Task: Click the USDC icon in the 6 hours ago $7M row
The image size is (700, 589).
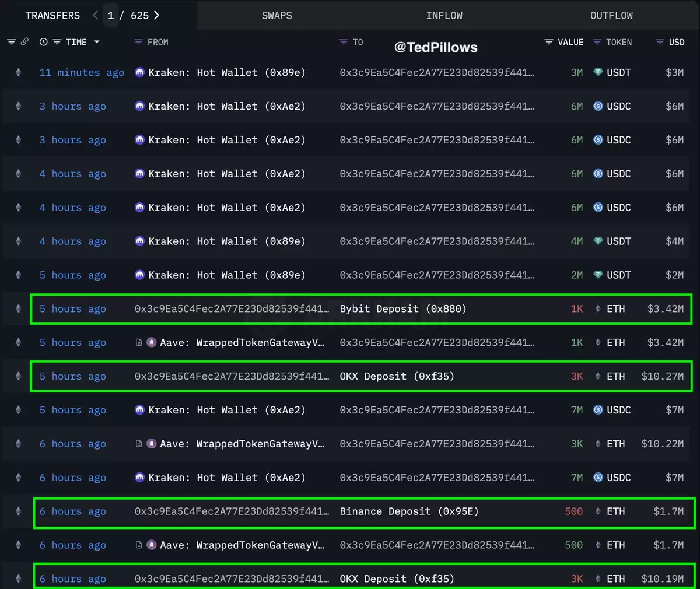Action: 598,478
